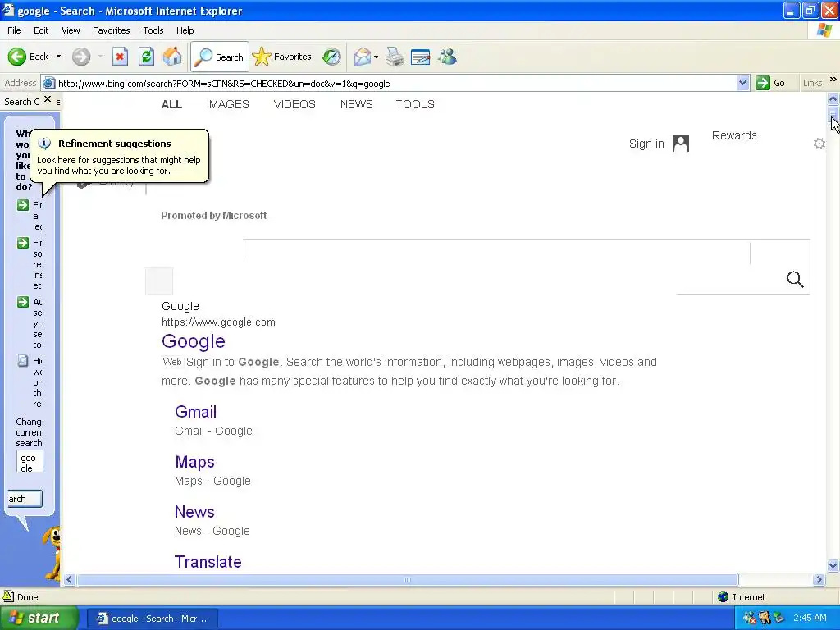Click the Go button

tap(770, 83)
